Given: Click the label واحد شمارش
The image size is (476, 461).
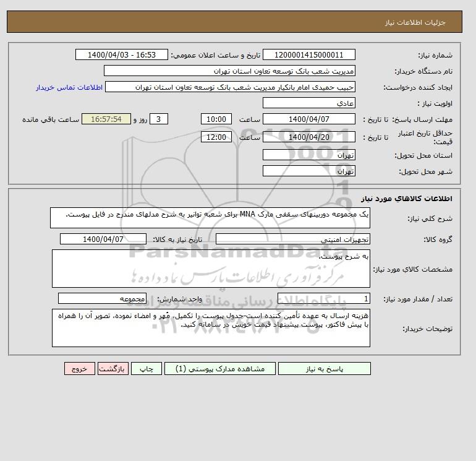Looking at the screenshot, I should click(x=179, y=299).
